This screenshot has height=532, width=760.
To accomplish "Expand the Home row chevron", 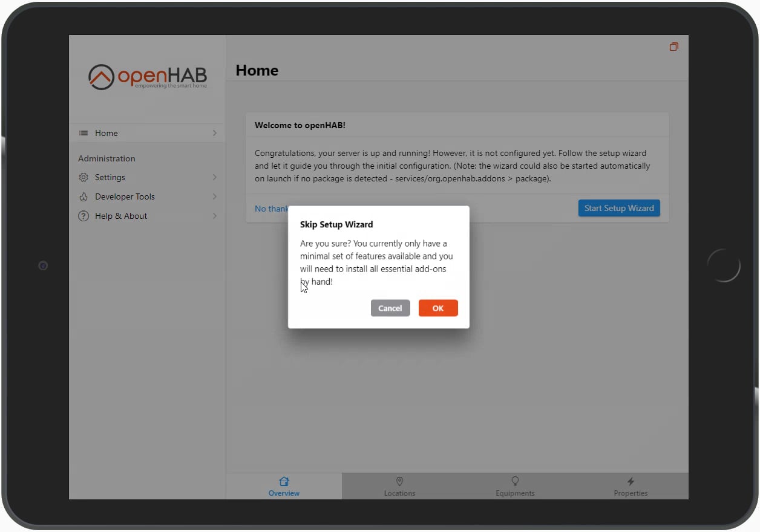I will coord(215,133).
